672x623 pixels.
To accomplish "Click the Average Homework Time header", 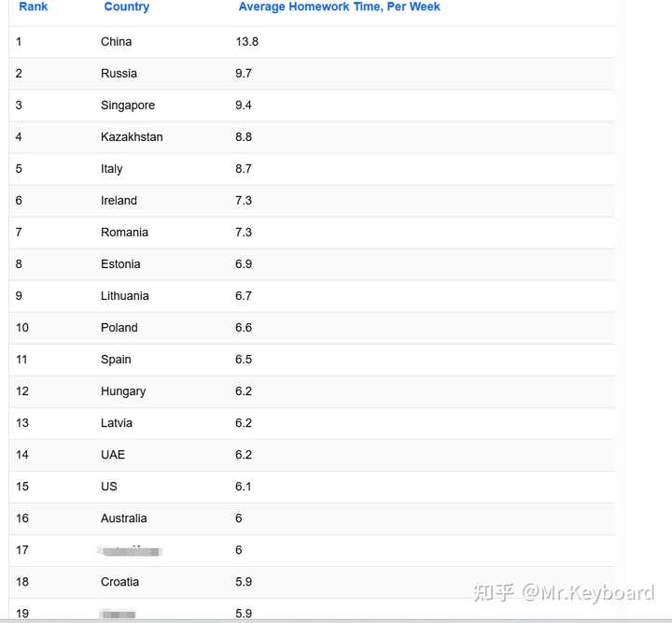I will [339, 7].
